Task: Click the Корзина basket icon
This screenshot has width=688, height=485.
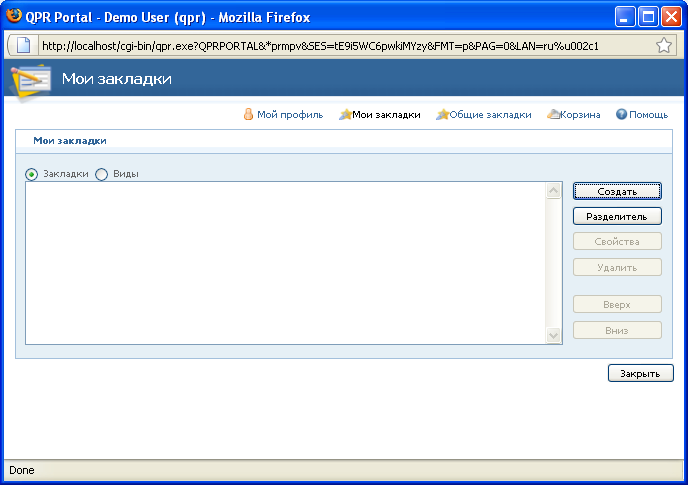Action: coord(553,115)
